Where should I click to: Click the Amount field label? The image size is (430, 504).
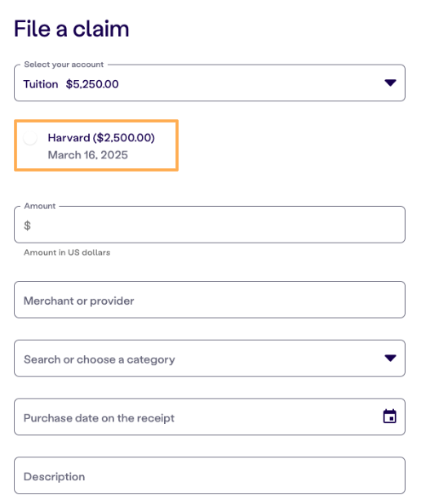(40, 206)
